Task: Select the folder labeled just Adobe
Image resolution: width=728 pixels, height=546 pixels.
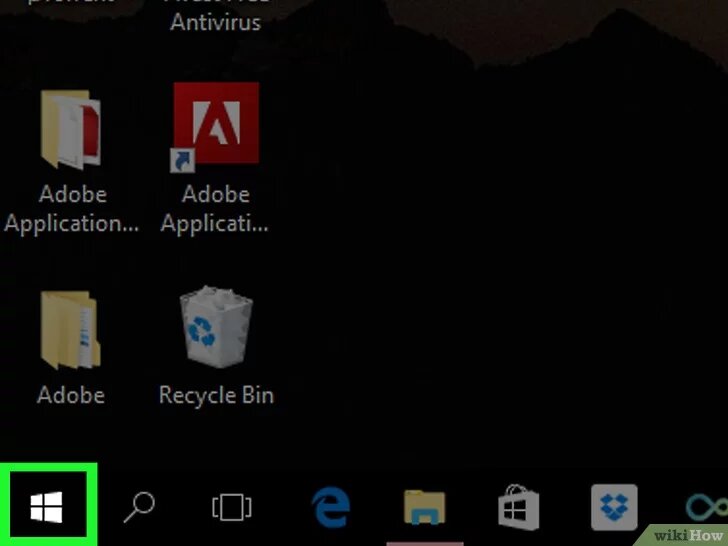Action: (71, 331)
